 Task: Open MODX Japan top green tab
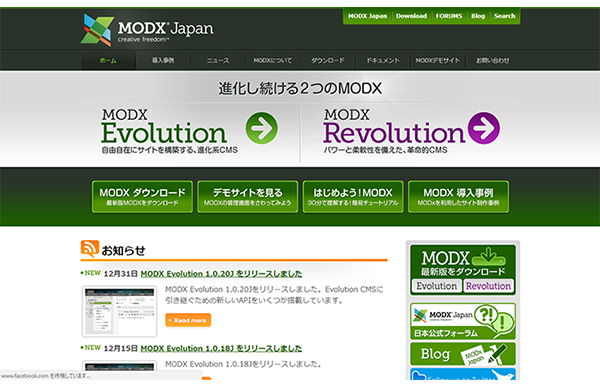[x=367, y=16]
